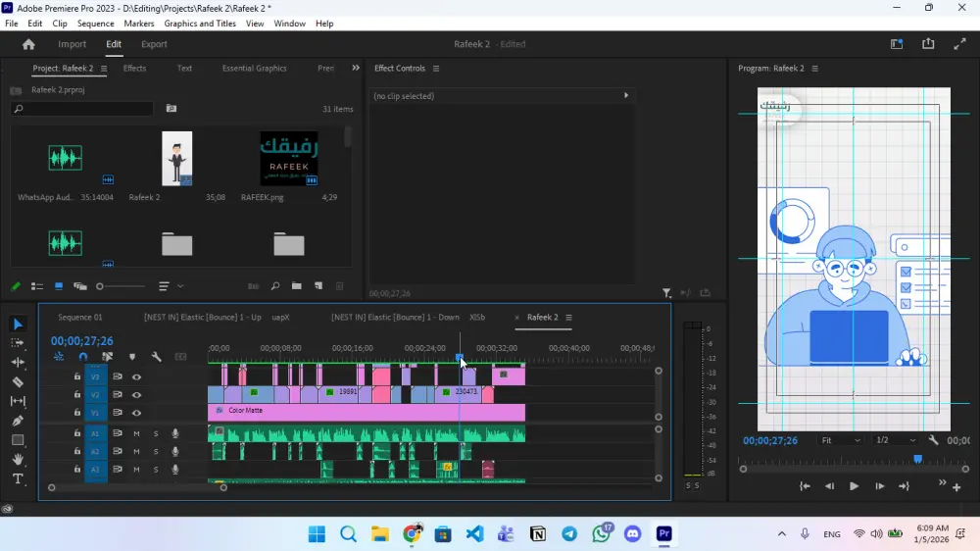Toggle insert sequences as nests option

tap(59, 357)
